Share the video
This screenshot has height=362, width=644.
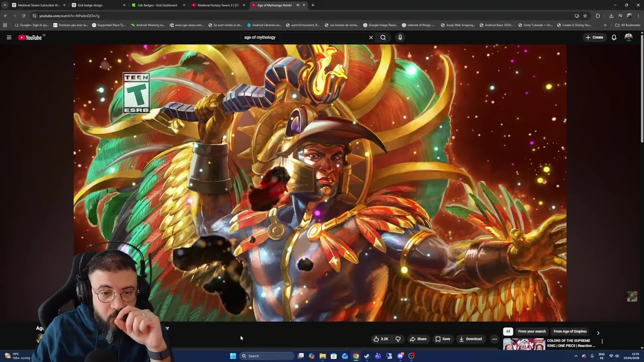418,339
